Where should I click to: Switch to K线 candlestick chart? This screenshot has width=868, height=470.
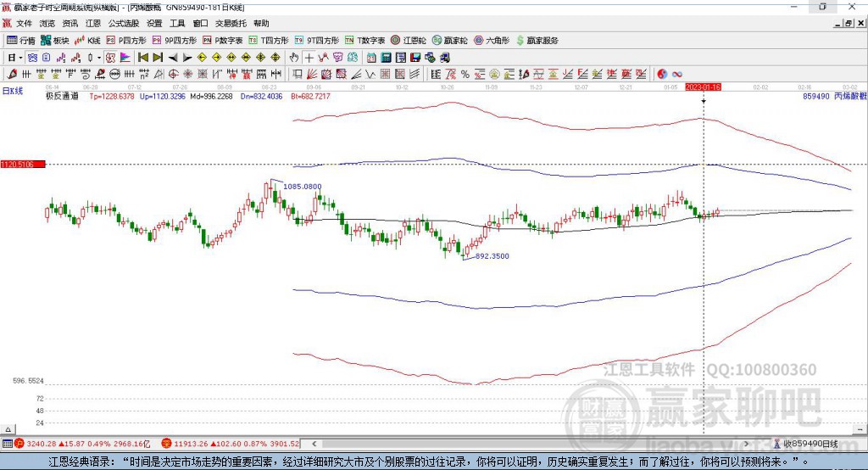[x=87, y=41]
